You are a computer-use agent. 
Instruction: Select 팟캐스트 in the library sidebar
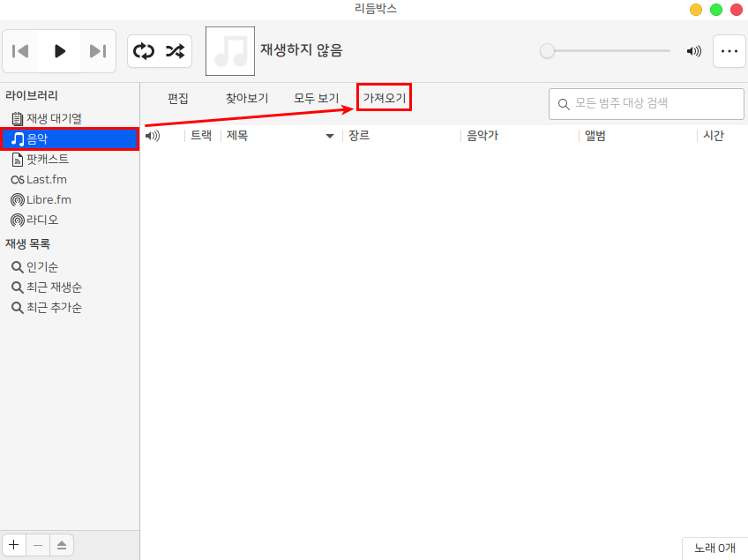47,160
